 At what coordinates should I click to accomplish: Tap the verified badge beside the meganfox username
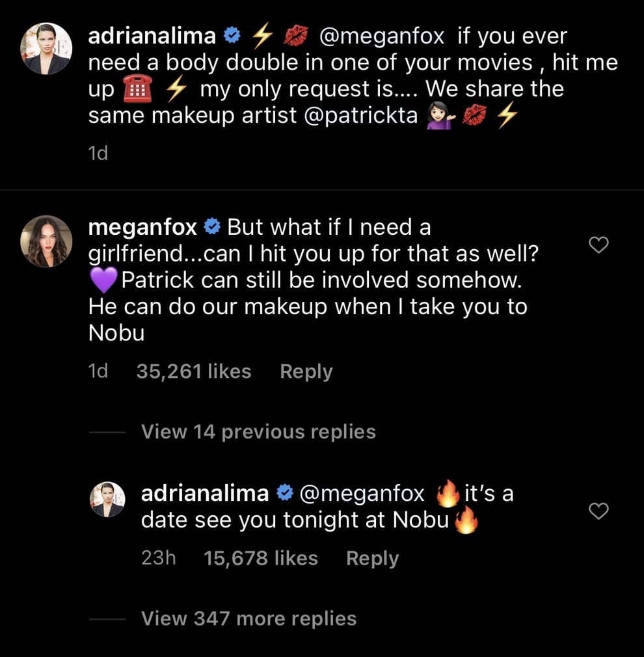212,227
